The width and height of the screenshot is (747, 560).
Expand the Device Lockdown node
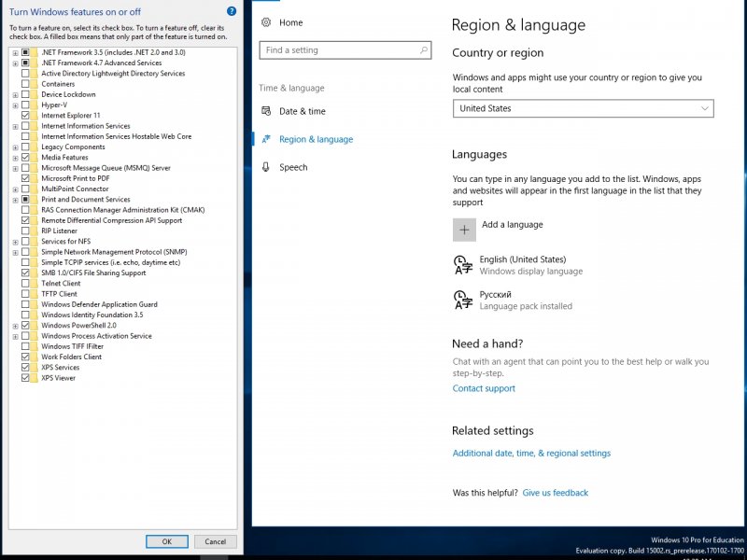point(15,95)
